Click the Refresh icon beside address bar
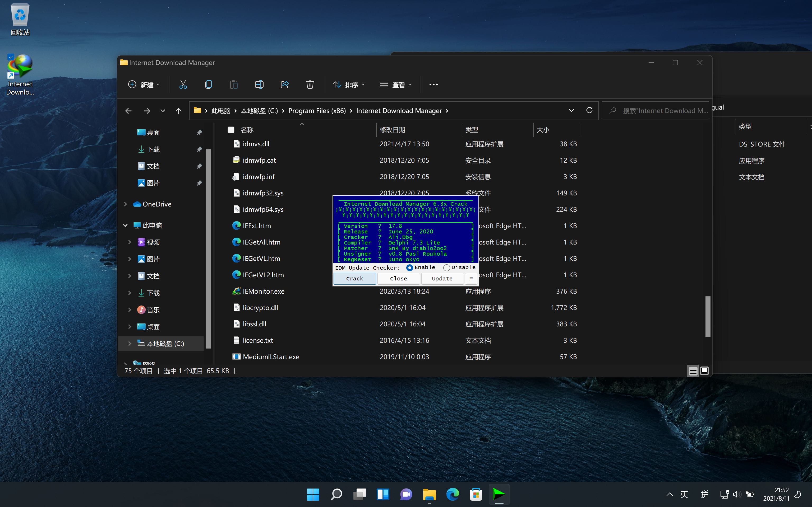 pyautogui.click(x=589, y=110)
